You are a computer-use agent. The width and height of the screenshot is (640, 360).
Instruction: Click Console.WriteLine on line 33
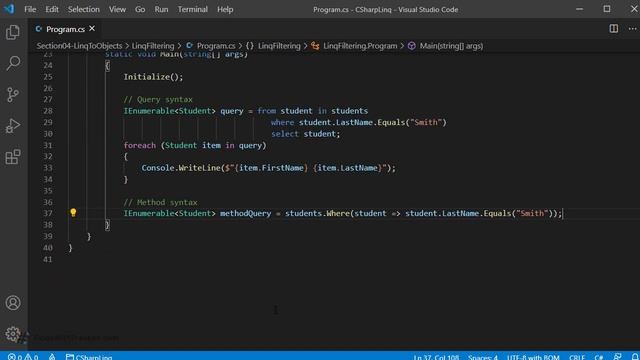181,168
